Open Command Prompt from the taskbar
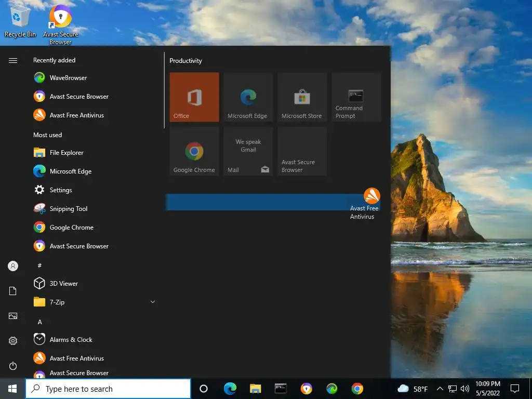Viewport: 532px width, 399px height. [x=281, y=389]
